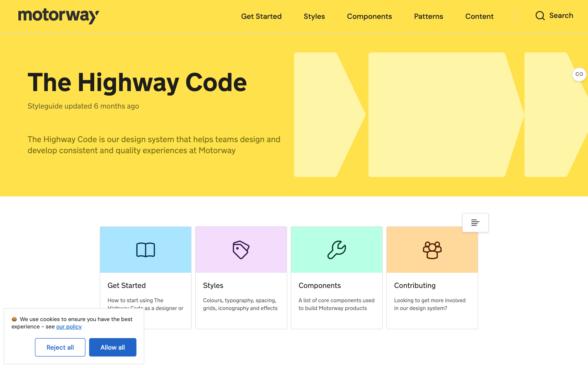588x368 pixels.
Task: Click the motorway logo
Action: (x=59, y=16)
